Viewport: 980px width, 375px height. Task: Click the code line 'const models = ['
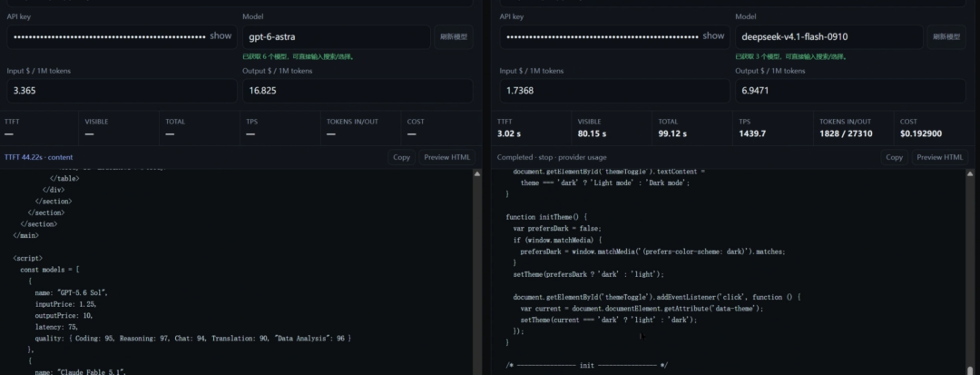[49, 270]
